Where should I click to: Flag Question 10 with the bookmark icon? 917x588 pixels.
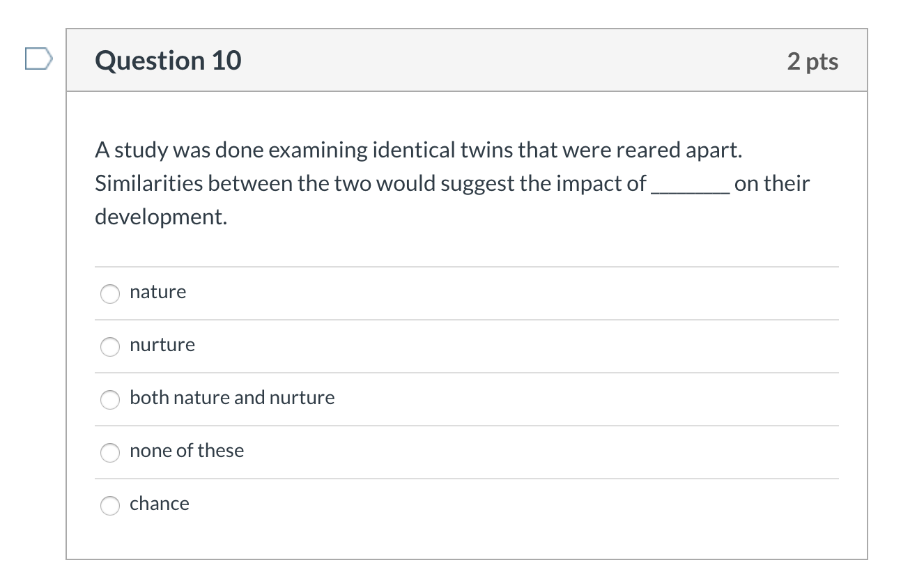38,59
